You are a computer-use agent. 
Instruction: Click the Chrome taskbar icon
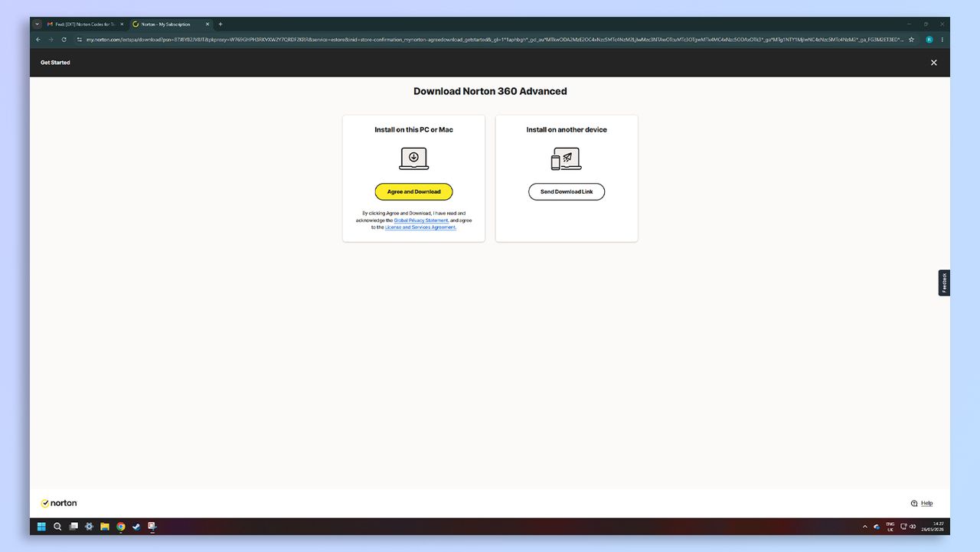(x=121, y=527)
